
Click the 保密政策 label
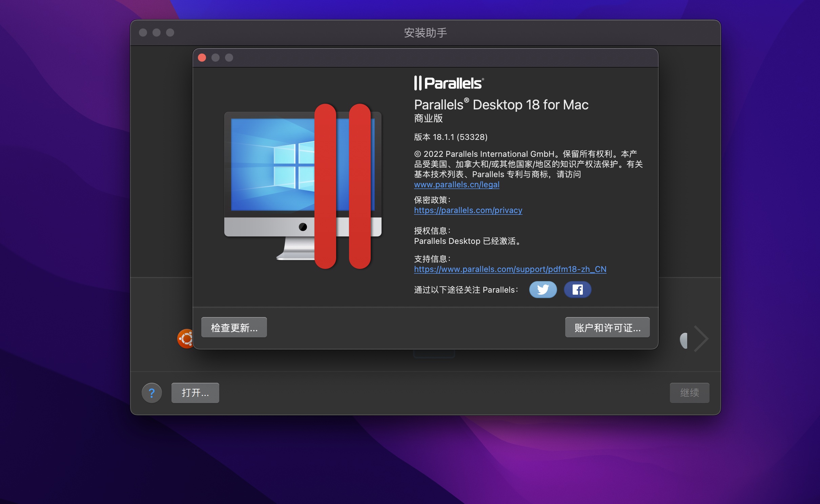tap(432, 200)
